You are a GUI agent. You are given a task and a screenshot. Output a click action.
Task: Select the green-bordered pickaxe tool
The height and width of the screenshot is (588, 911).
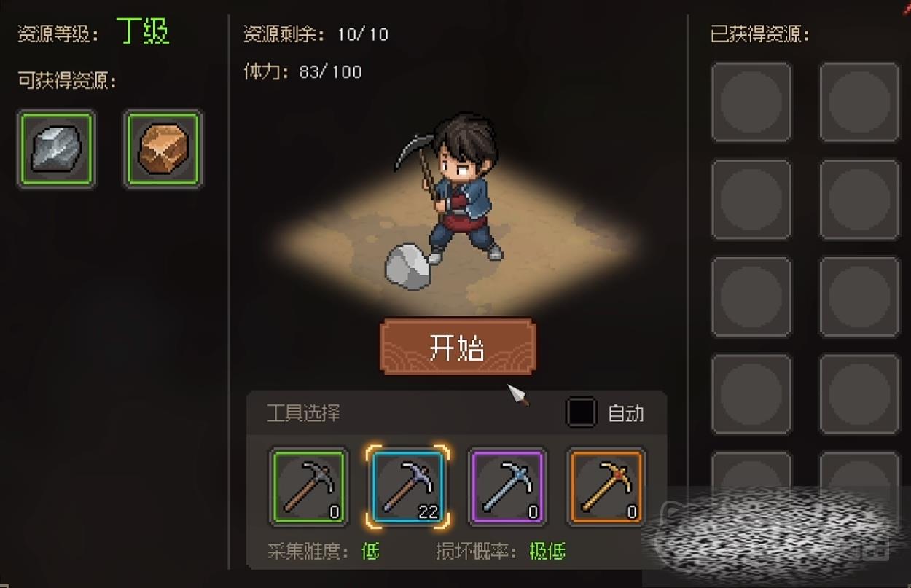(x=309, y=487)
